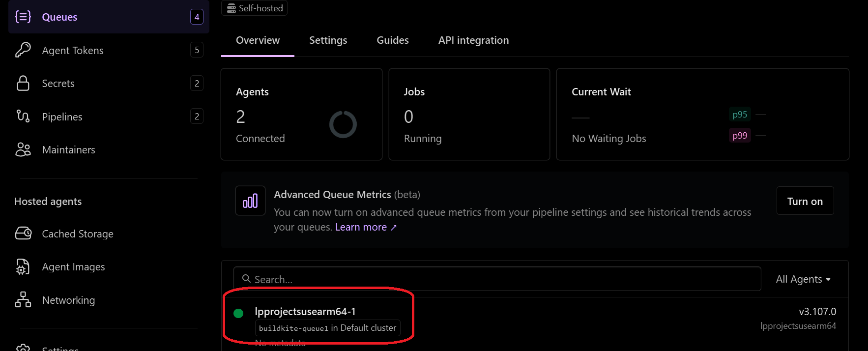Open Agent Images via its icon
The height and width of the screenshot is (351, 868).
tap(23, 266)
